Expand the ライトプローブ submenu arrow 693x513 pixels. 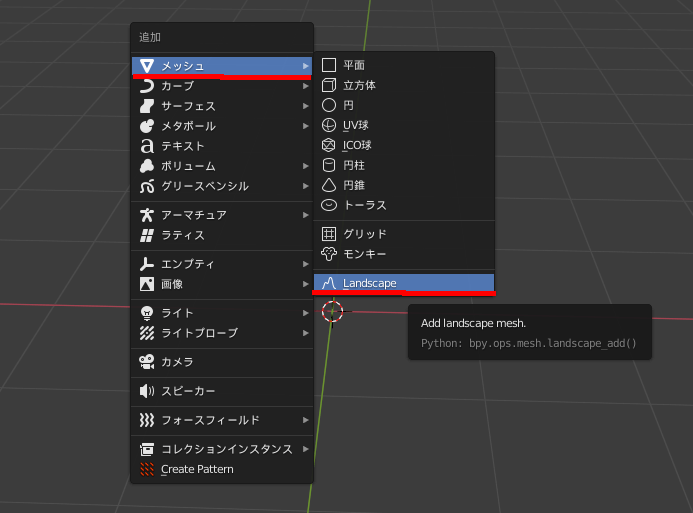click(x=305, y=333)
